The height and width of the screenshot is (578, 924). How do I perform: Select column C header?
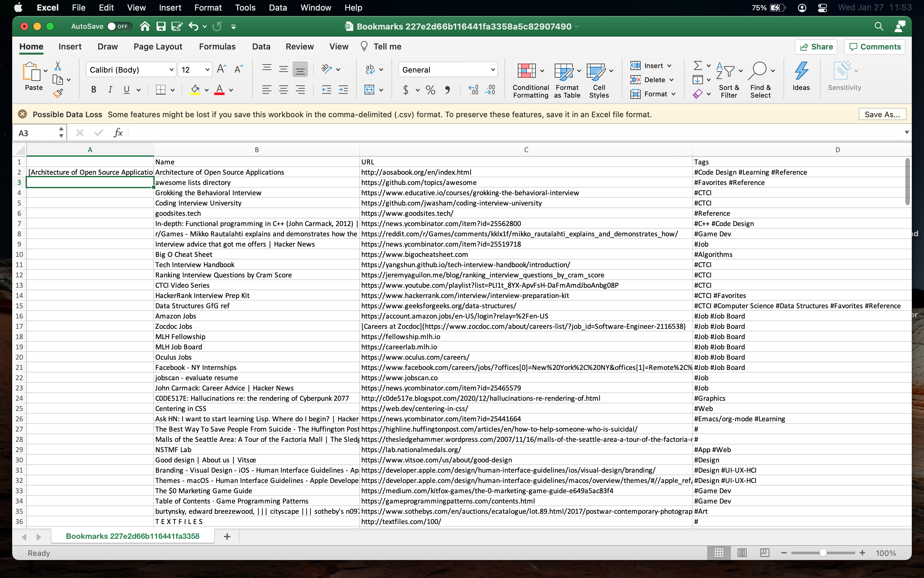[526, 149]
